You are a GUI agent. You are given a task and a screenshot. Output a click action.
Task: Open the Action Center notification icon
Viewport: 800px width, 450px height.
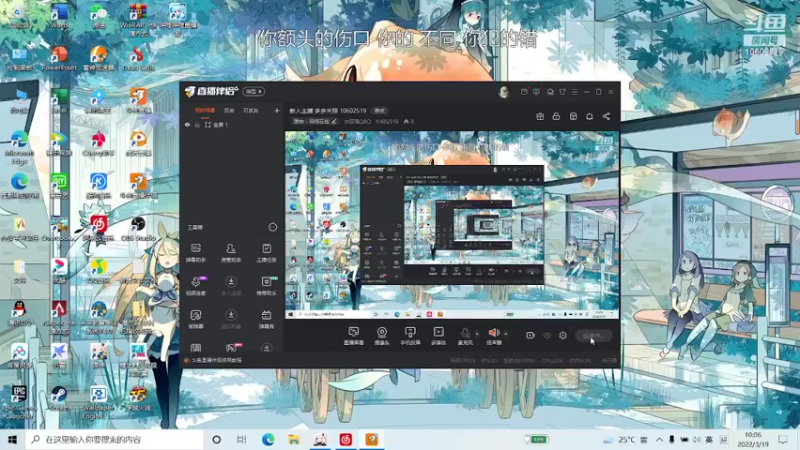783,439
